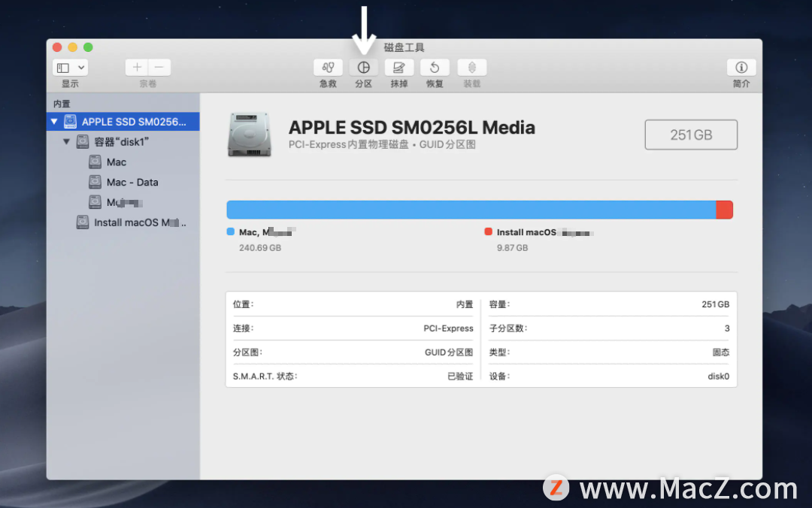Click the remove volume minus button
Image resolution: width=812 pixels, height=508 pixels.
[159, 68]
